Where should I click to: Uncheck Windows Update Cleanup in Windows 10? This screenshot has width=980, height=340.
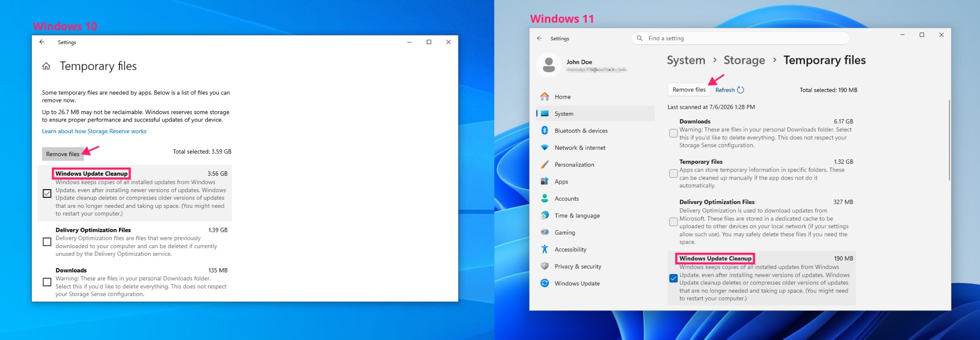pos(47,193)
